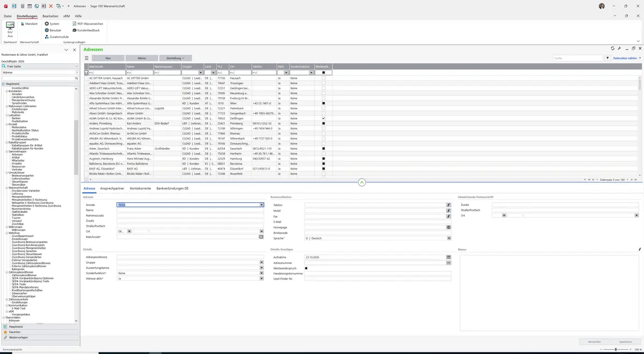Click the wrench settings icon in Adressen panel
644x354 pixels.
(x=619, y=49)
